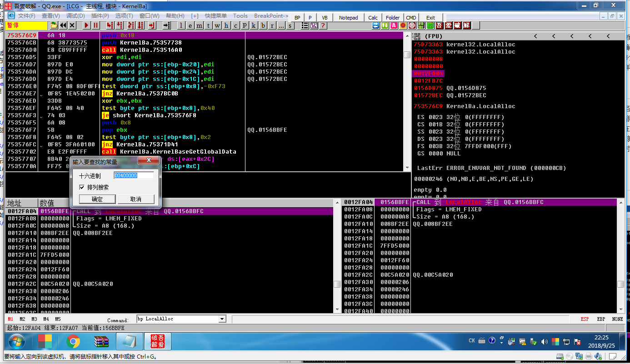Screen dimensions: 630x364
Task: Open WinRAR from the Windows taskbar
Action: click(x=101, y=341)
